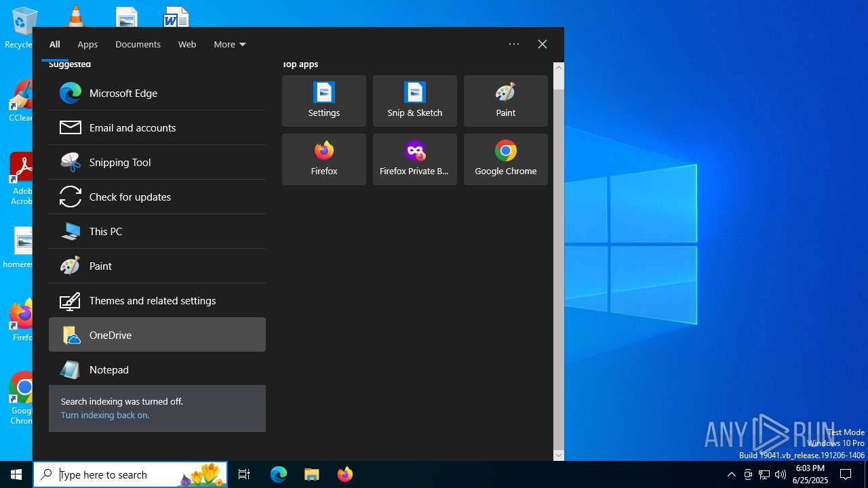Launch Edge from the taskbar
Image resolution: width=868 pixels, height=488 pixels.
[279, 474]
